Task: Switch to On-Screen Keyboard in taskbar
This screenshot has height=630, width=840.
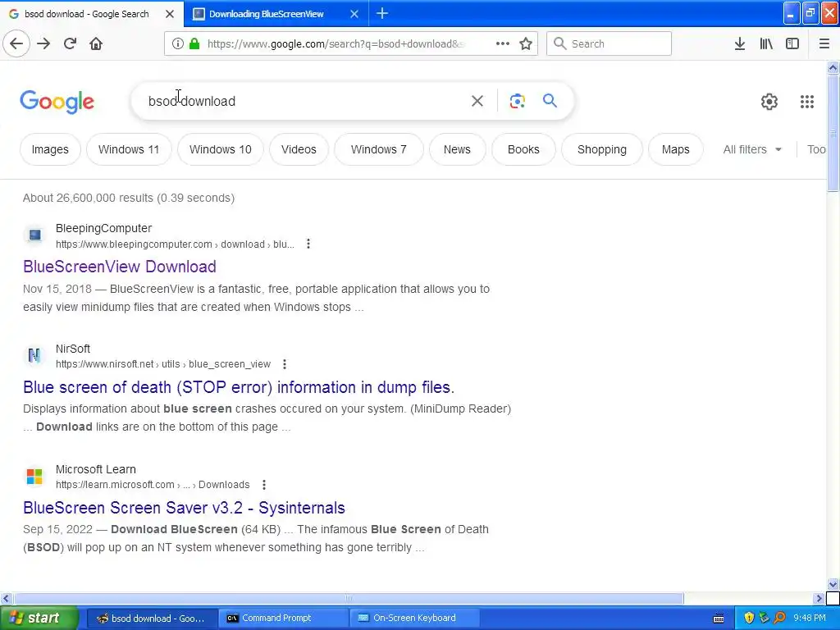Action: (413, 618)
